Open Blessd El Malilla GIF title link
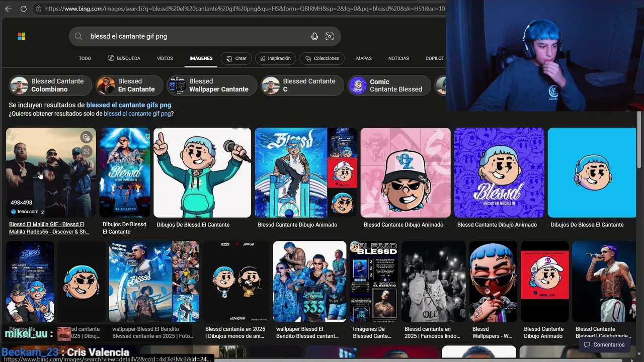The height and width of the screenshot is (362, 644). click(x=49, y=228)
